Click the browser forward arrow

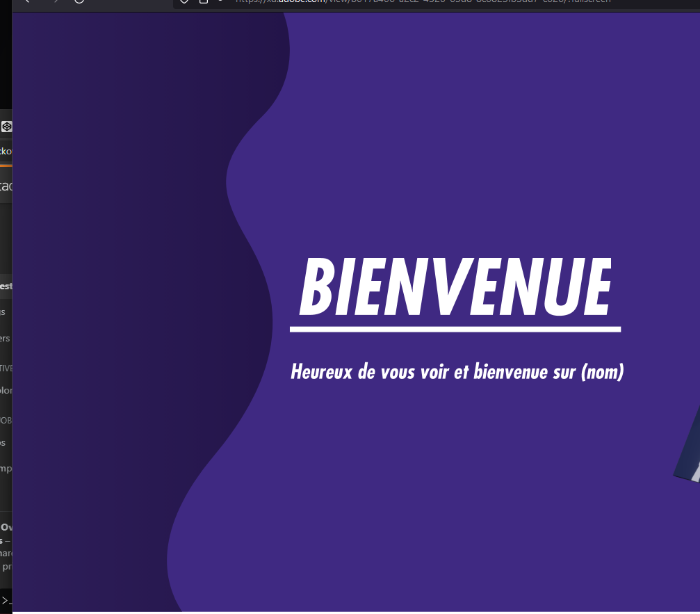[56, 1]
